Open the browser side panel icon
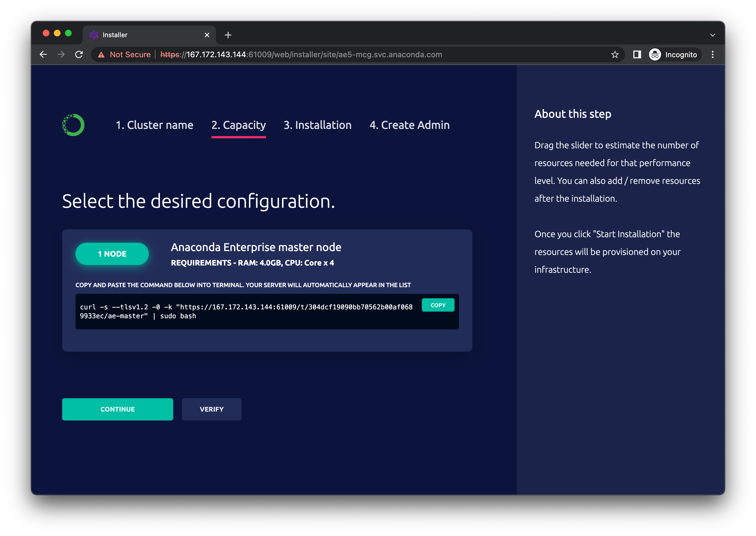The width and height of the screenshot is (756, 536). [x=637, y=54]
